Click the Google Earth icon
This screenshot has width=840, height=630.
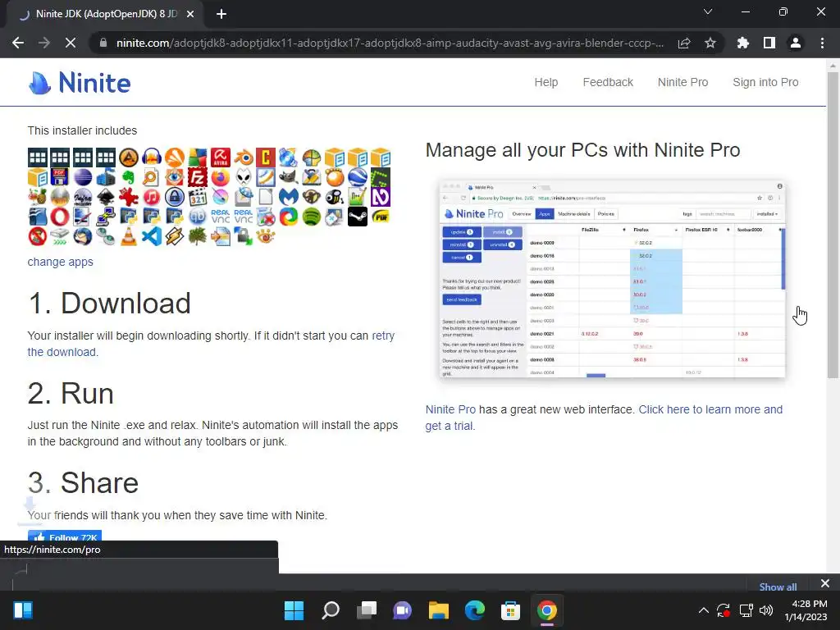click(358, 177)
